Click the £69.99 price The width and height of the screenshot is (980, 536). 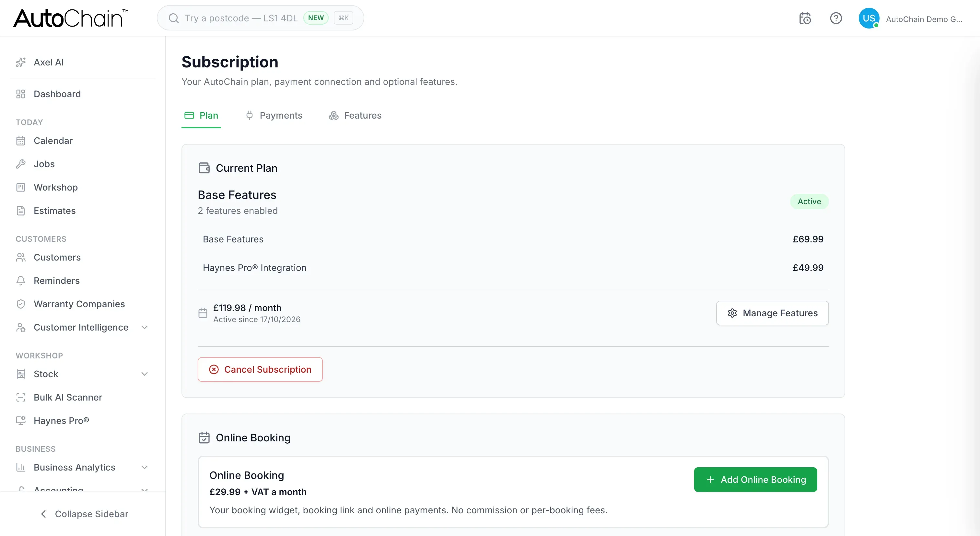coord(808,239)
